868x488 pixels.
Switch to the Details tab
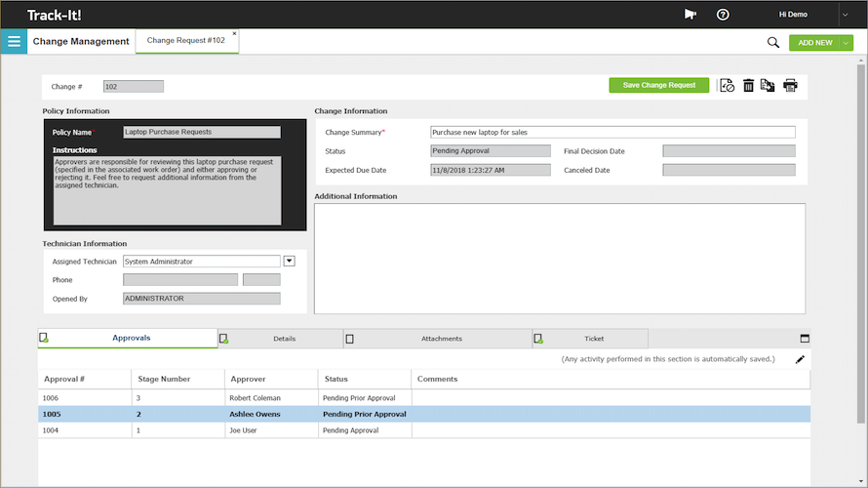coord(284,339)
